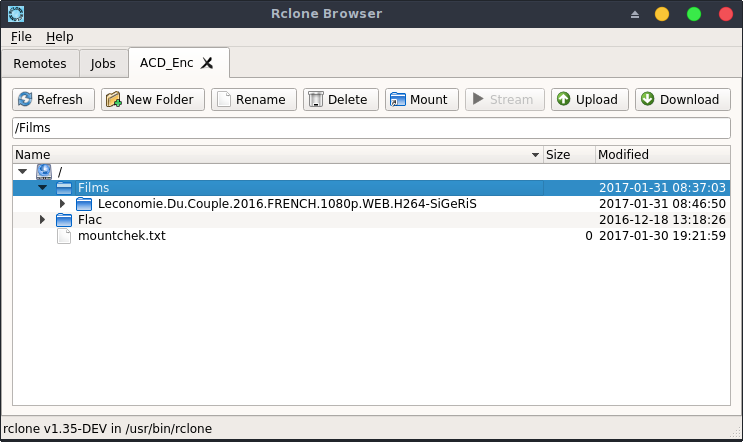Select Leconomie.Du.Couple.2016.FRENCH.1080p.WEB.H264-SiGeRiS row
This screenshot has width=743, height=442.
pos(372,204)
